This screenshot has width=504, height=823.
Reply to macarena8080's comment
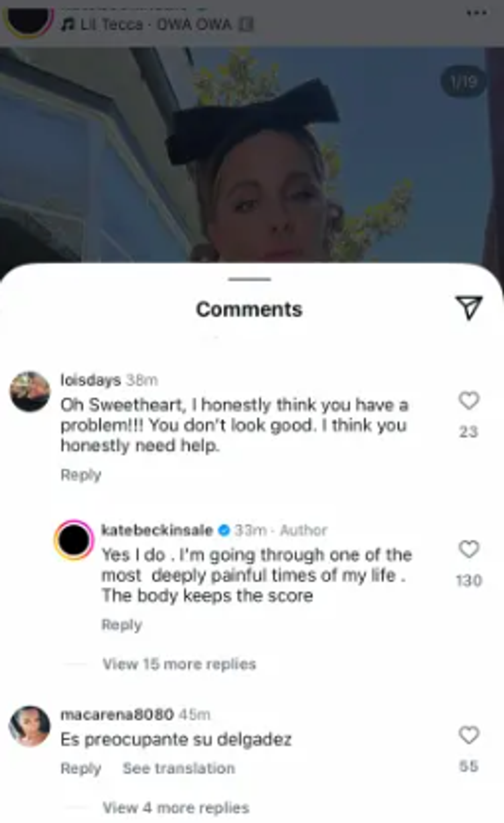pos(81,768)
